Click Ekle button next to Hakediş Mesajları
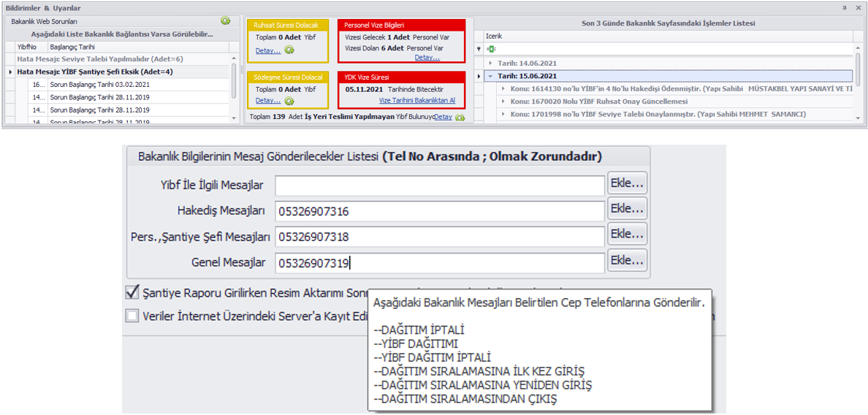This screenshot has height=415, width=868. pos(627,209)
